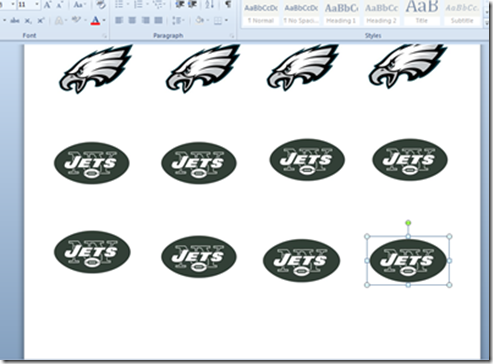Toggle Justify alignment

pyautogui.click(x=159, y=21)
